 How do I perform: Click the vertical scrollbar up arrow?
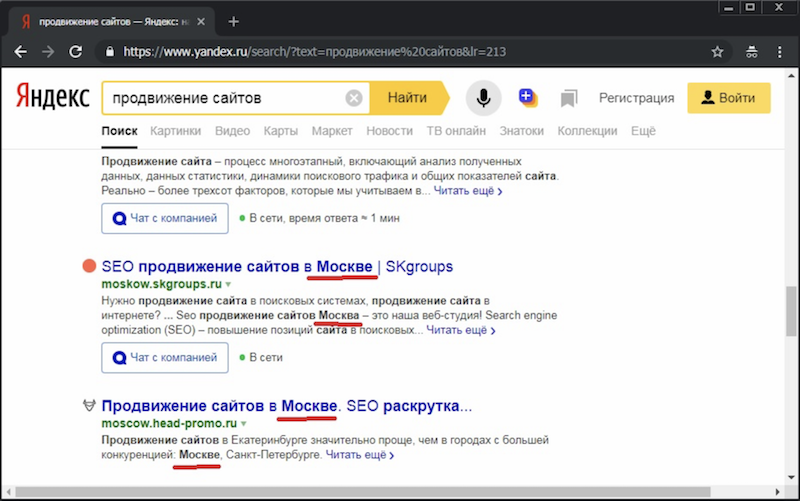(x=791, y=76)
